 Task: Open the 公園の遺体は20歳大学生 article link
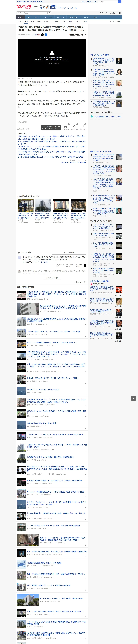42,423
